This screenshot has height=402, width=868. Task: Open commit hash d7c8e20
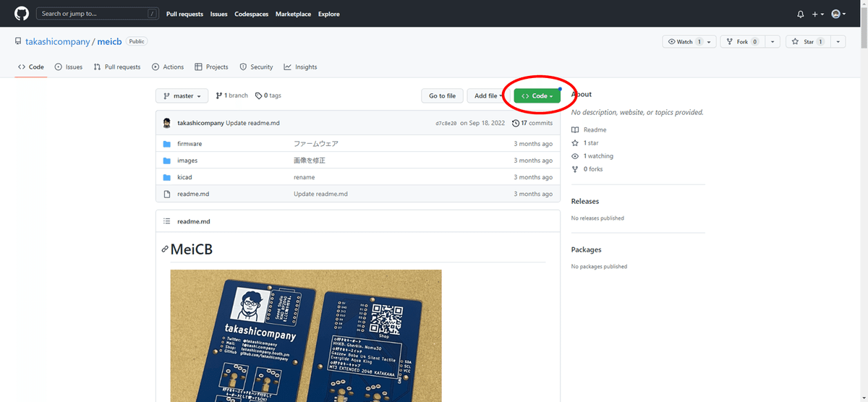446,124
